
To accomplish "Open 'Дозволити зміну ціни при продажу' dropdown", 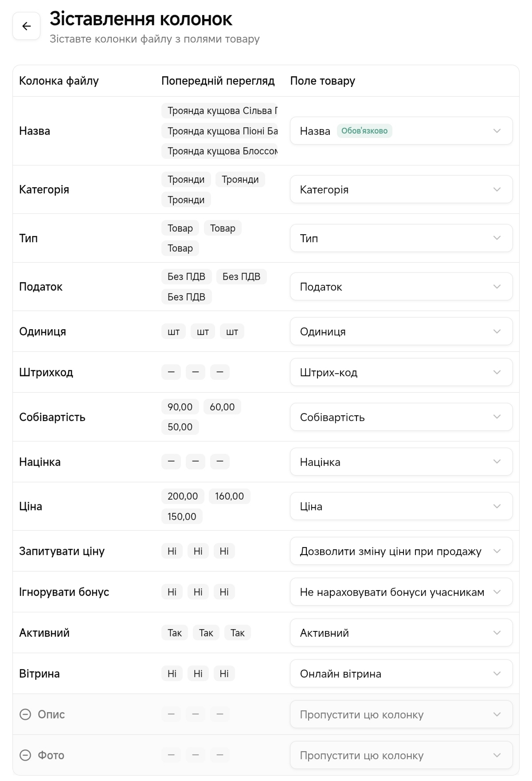I will tap(401, 552).
